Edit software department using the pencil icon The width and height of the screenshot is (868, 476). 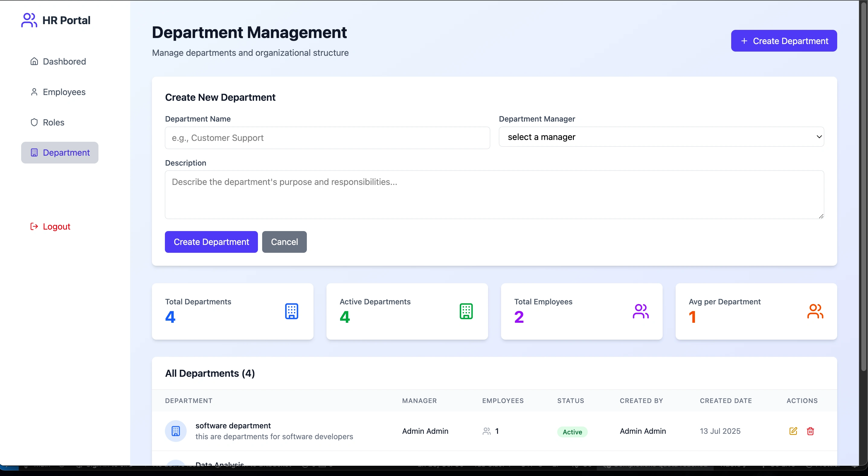(x=793, y=431)
